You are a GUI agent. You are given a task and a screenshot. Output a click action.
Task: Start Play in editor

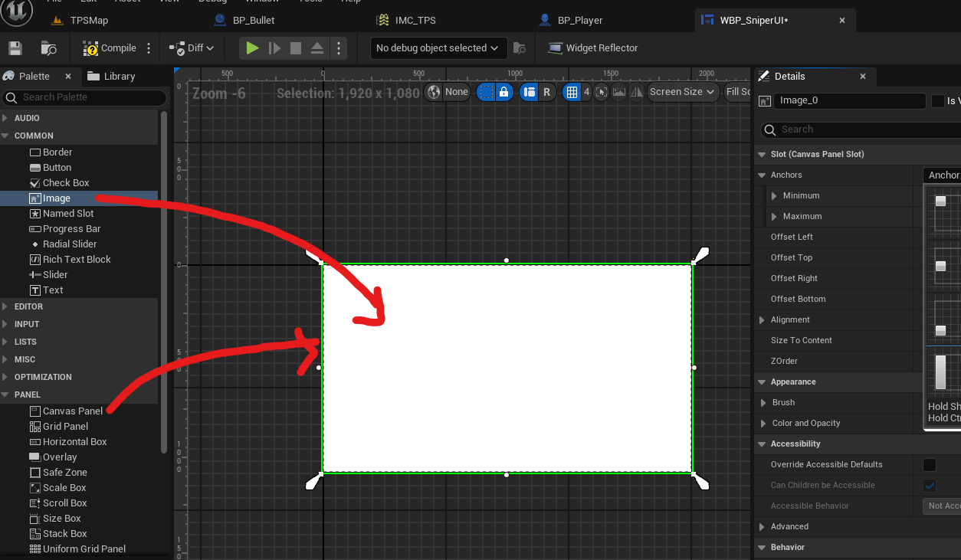252,48
